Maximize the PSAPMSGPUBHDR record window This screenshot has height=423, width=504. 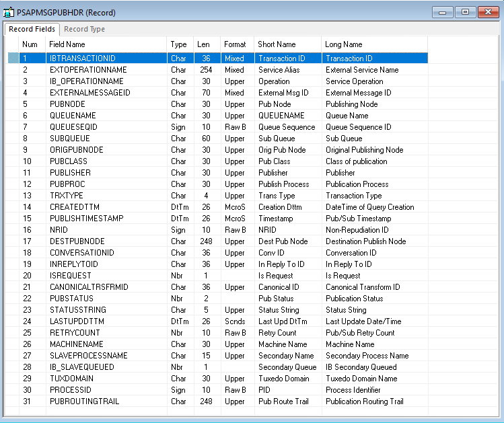pyautogui.click(x=465, y=12)
